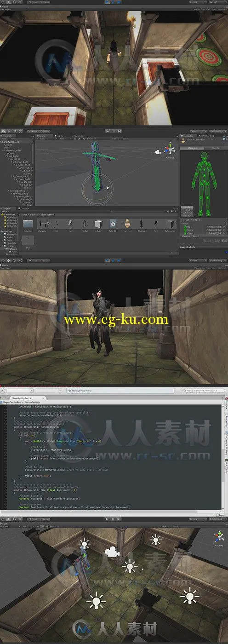Expand the Favorites group in Project panel
The height and width of the screenshot is (644, 228).
click(2, 214)
